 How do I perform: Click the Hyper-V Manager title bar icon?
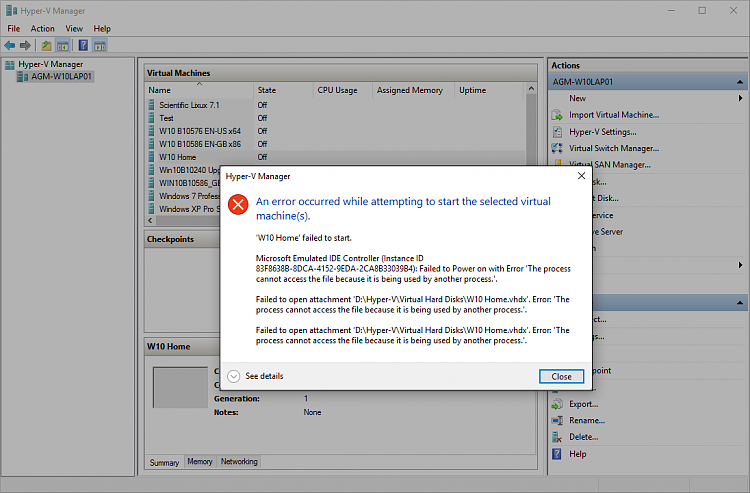click(11, 10)
